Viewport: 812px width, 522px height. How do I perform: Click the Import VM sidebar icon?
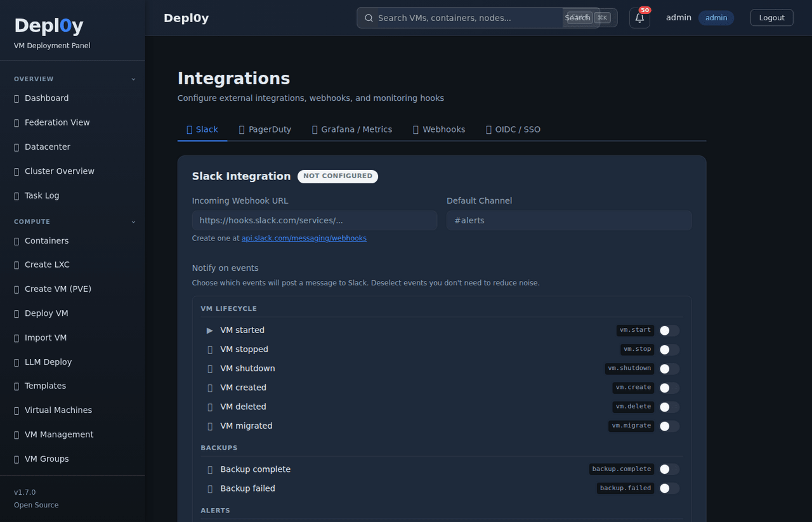click(x=16, y=338)
